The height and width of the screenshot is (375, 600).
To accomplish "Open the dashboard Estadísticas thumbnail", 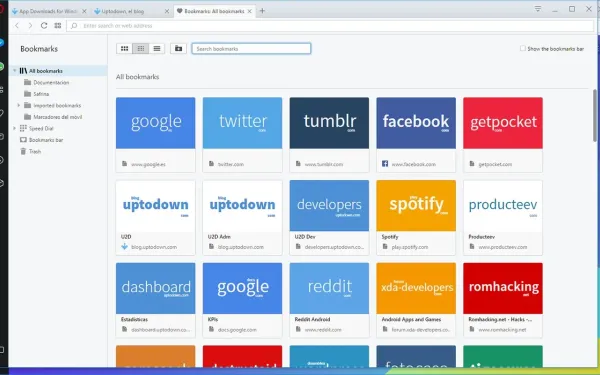I will point(155,288).
